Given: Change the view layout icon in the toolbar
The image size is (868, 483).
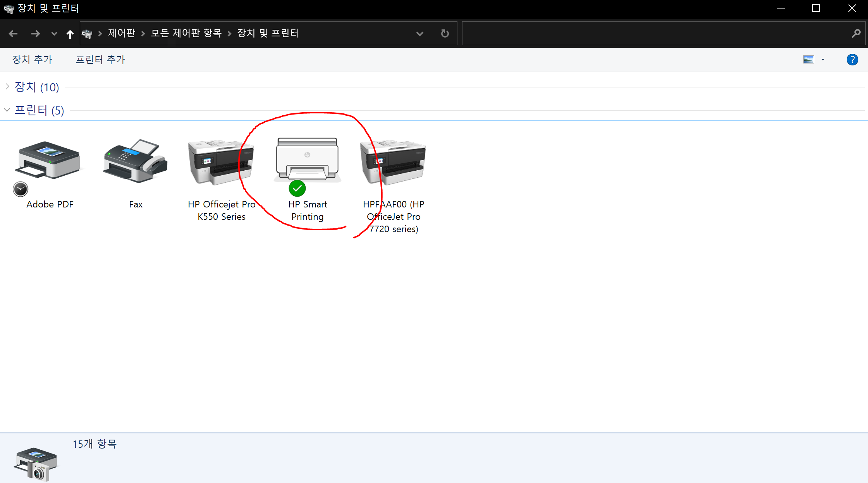Looking at the screenshot, I should click(x=809, y=60).
